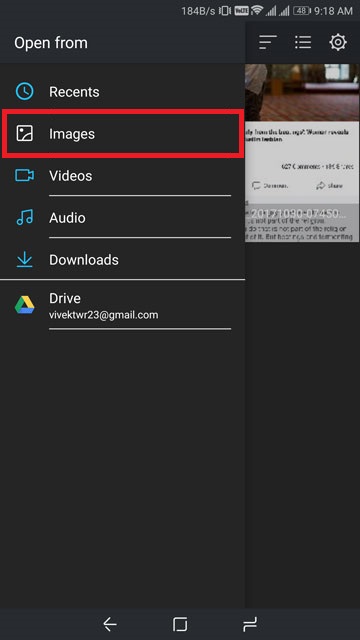Tap the Android home navigation button

point(180,624)
